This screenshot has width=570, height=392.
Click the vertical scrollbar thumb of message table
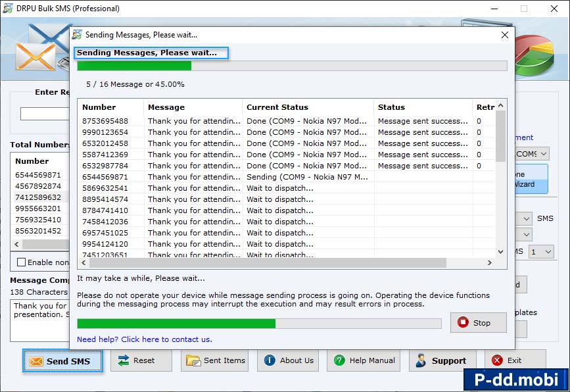click(500, 136)
